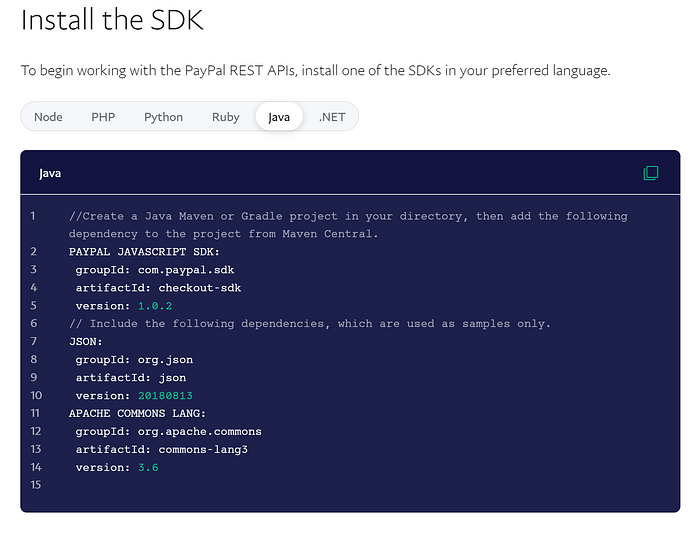Select the active Java tab
The width and height of the screenshot is (700, 533).
point(279,117)
